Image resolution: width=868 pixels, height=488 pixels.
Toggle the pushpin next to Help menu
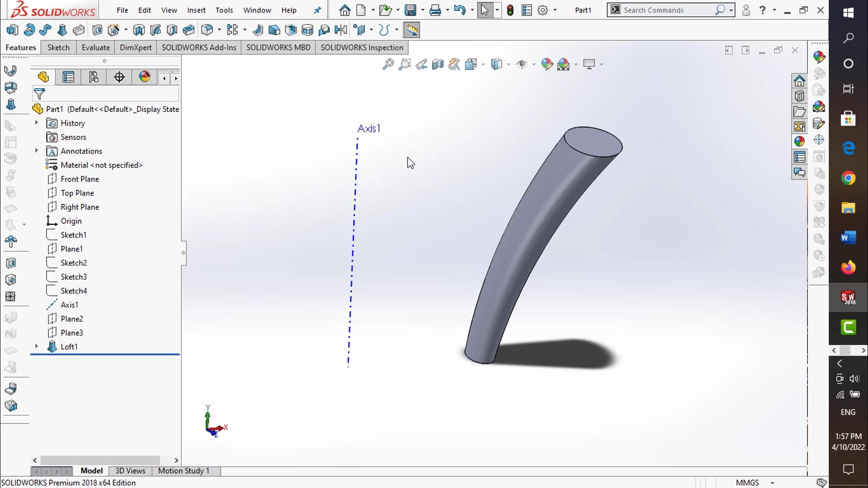click(317, 10)
